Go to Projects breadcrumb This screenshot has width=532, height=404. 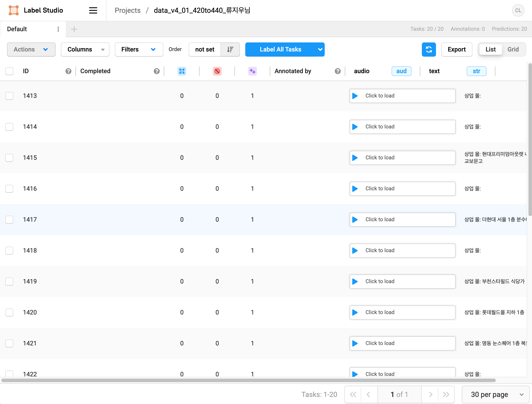127,10
